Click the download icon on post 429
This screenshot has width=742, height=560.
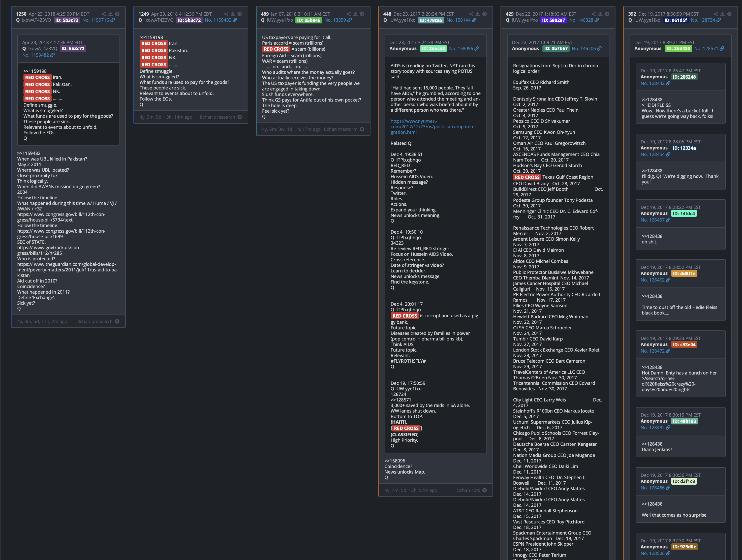600,14
